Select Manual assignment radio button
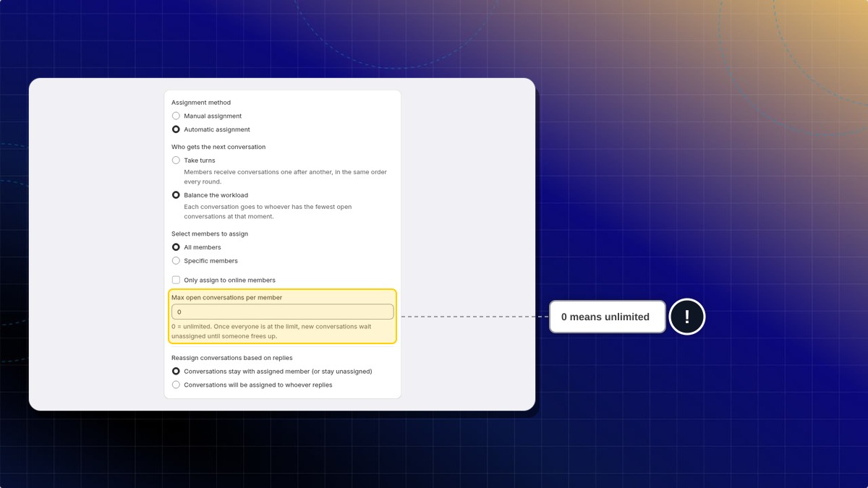This screenshot has width=868, height=488. [x=176, y=116]
